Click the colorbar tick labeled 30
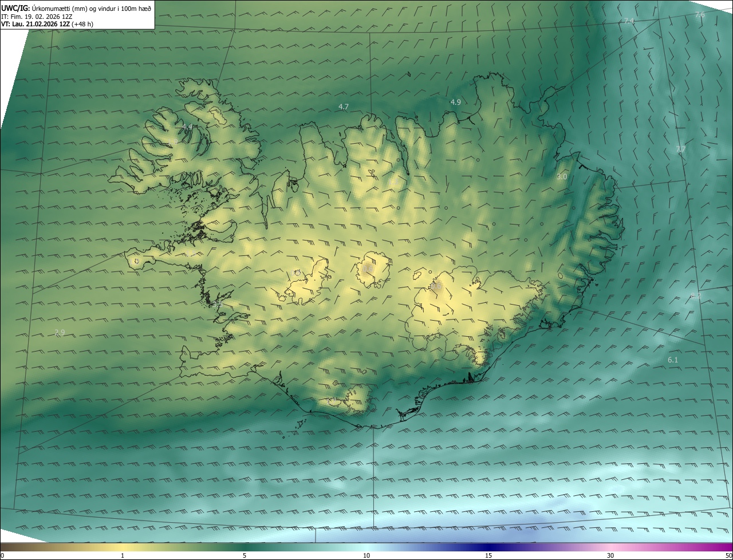The image size is (733, 560). 610,556
